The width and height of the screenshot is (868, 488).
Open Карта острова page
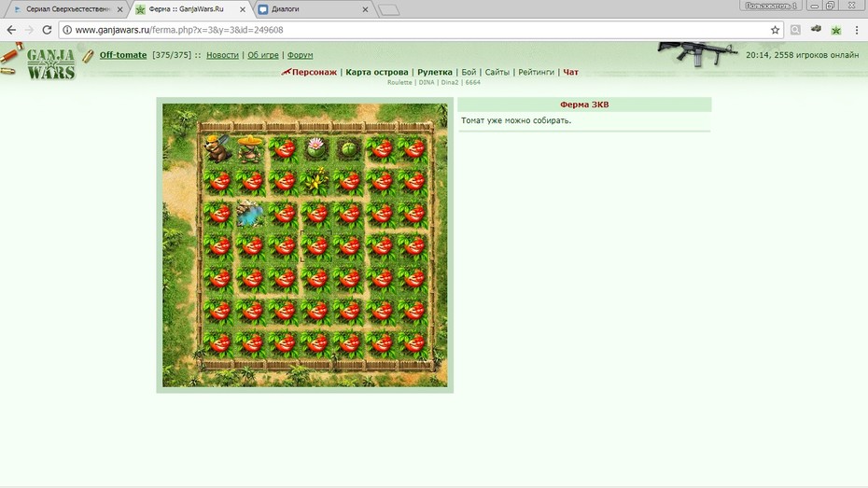[x=377, y=72]
